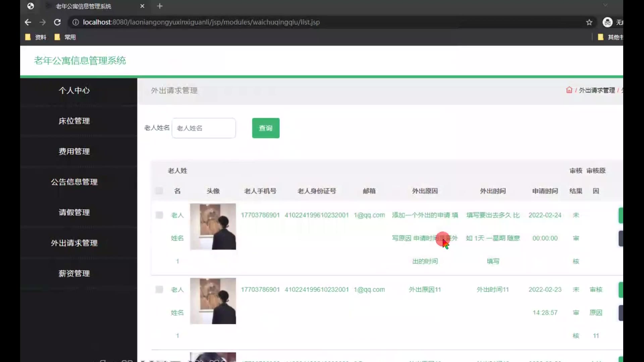Click the 外出原因 column header
This screenshot has width=644, height=362.
425,191
